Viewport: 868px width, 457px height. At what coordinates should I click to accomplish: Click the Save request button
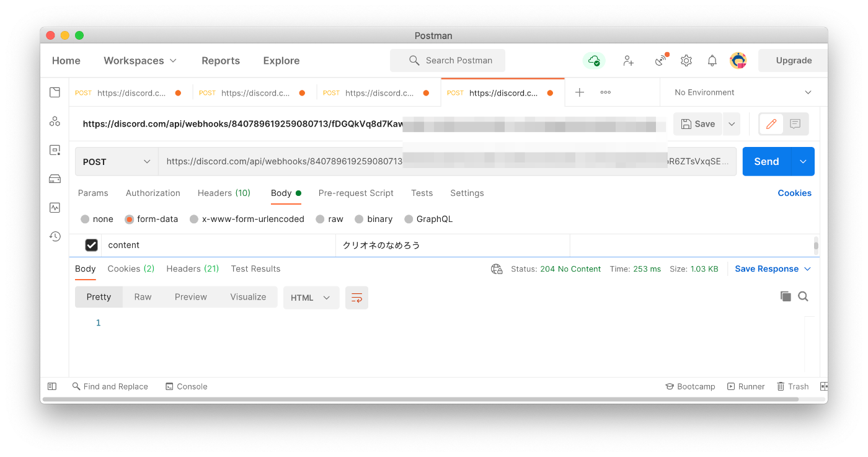(698, 124)
